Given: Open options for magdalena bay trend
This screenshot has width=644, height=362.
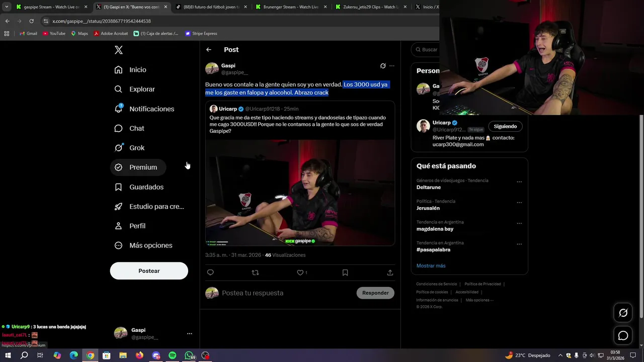Looking at the screenshot, I should pos(519,223).
